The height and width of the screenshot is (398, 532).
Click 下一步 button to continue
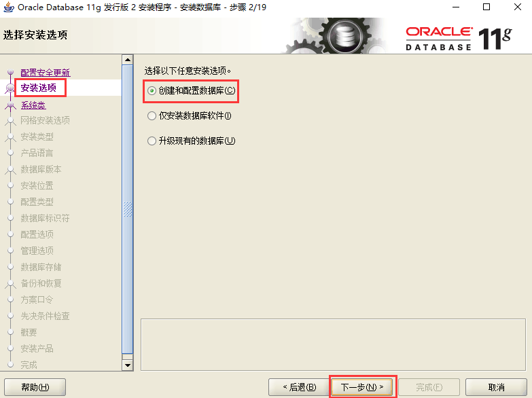(362, 387)
